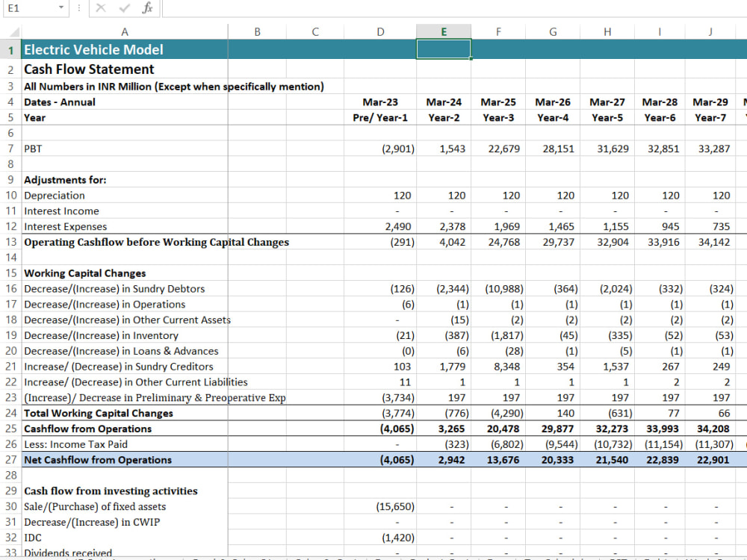Select column H header
Screen dimensions: 747x560
[607, 32]
